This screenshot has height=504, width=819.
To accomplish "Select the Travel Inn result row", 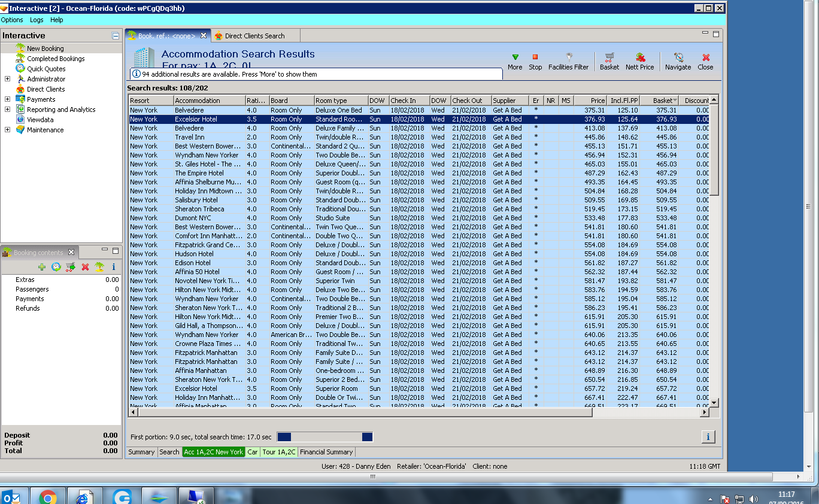I will click(x=419, y=137).
